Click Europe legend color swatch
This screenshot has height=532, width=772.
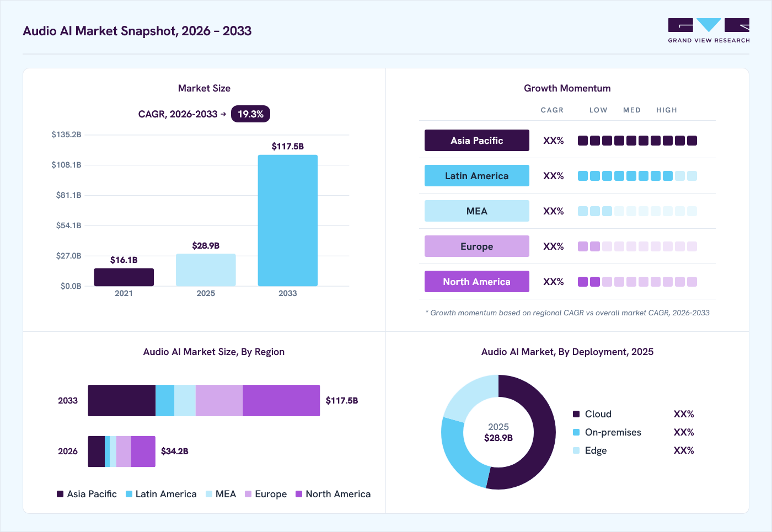coord(248,494)
